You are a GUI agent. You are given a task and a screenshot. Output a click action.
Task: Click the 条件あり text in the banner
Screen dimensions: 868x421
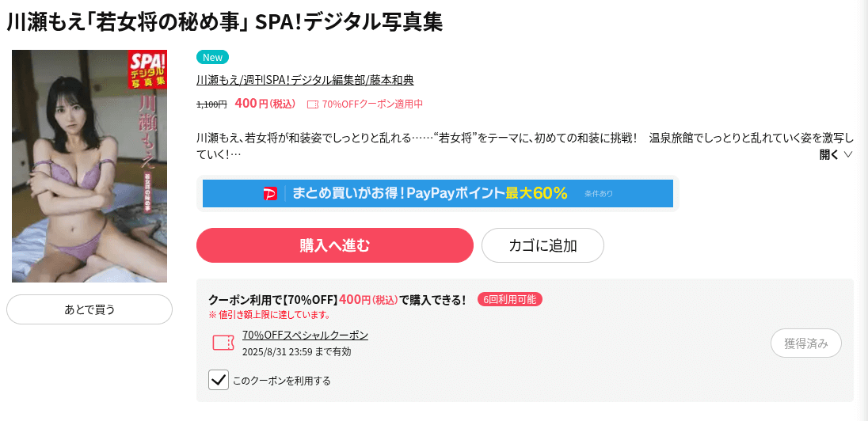point(599,194)
